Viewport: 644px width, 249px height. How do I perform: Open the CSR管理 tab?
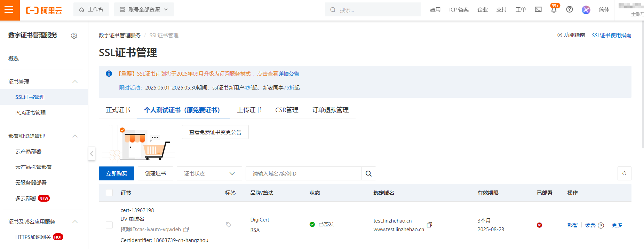coord(287,110)
